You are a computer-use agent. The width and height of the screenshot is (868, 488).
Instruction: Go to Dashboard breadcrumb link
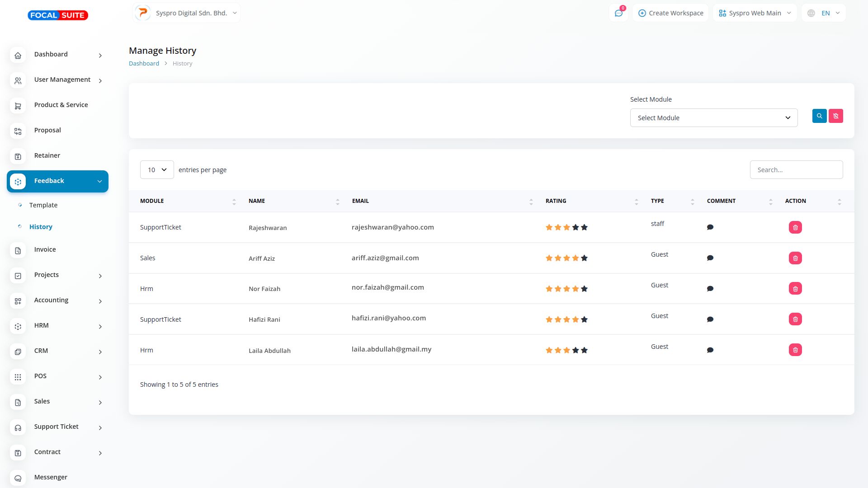point(144,64)
